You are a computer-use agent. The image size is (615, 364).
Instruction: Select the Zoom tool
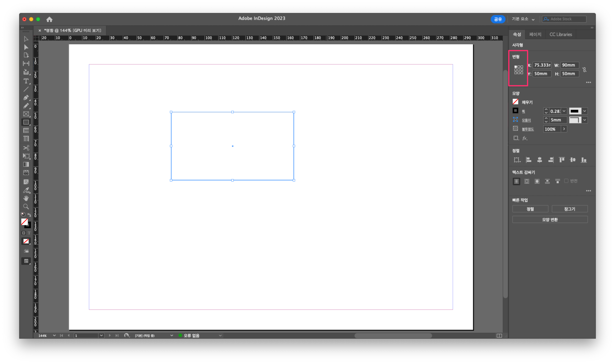pos(26,207)
